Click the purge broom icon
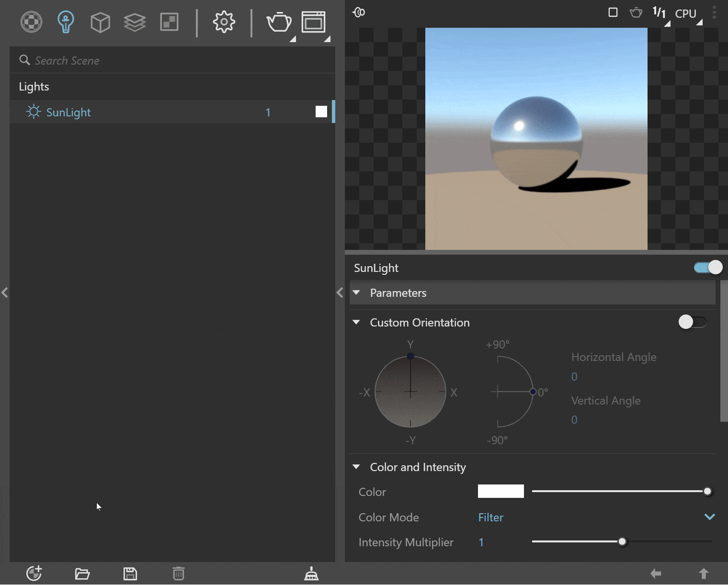This screenshot has height=585, width=728. (311, 574)
